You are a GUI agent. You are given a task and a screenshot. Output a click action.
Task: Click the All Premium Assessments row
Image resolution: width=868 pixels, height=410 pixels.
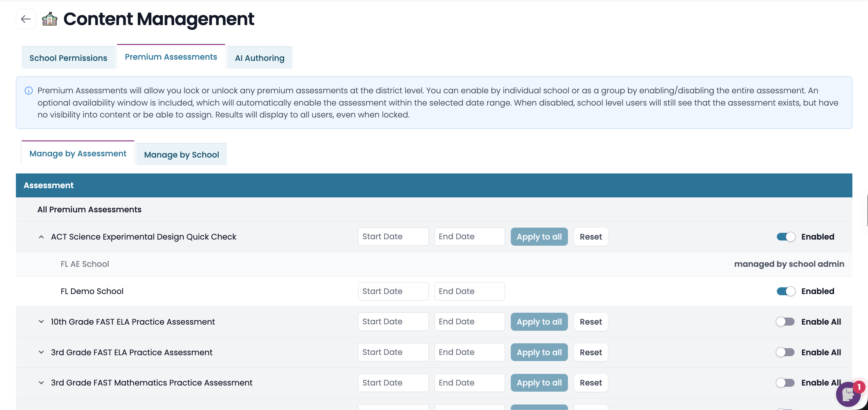(434, 209)
